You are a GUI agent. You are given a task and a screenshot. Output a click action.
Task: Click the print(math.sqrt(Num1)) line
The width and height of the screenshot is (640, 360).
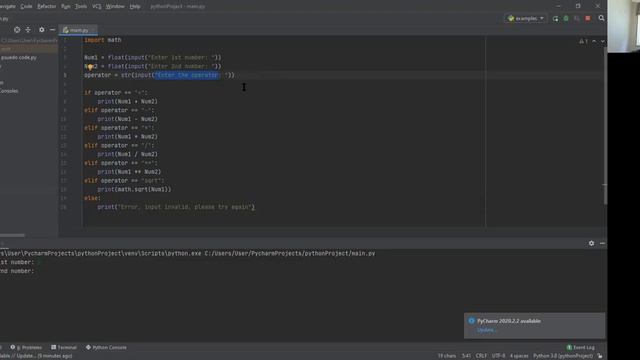pyautogui.click(x=134, y=189)
